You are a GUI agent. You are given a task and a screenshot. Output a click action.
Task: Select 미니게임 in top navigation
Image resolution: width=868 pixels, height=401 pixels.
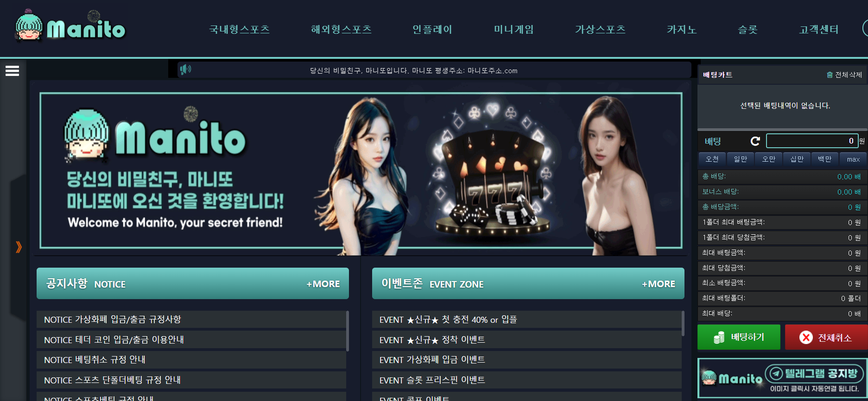(x=513, y=29)
